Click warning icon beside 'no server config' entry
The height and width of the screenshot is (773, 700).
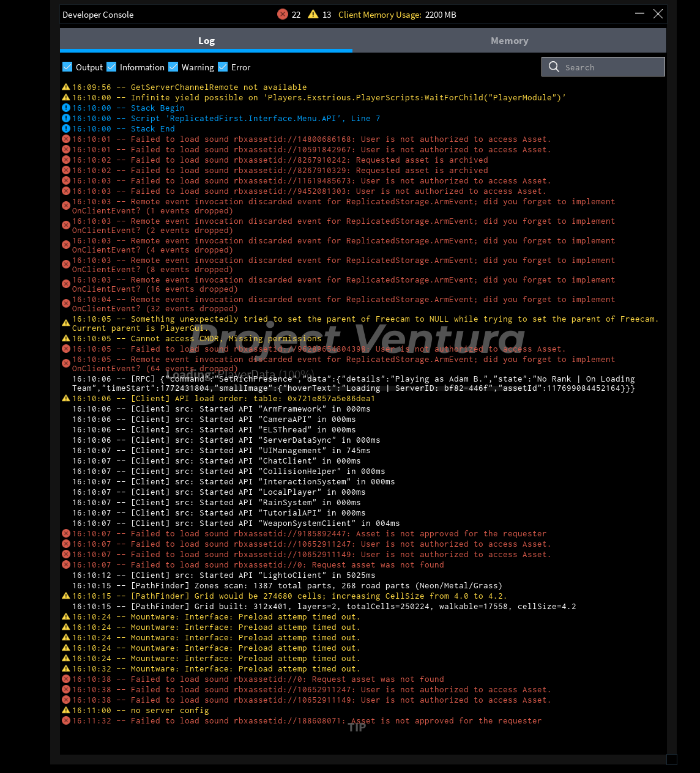(x=66, y=710)
